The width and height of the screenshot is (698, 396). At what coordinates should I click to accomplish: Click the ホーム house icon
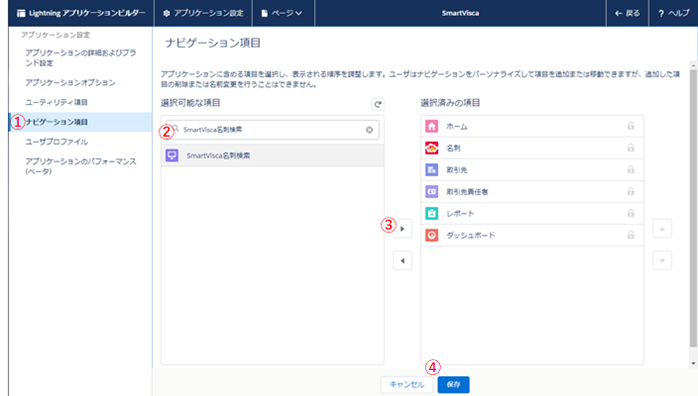pyautogui.click(x=431, y=126)
